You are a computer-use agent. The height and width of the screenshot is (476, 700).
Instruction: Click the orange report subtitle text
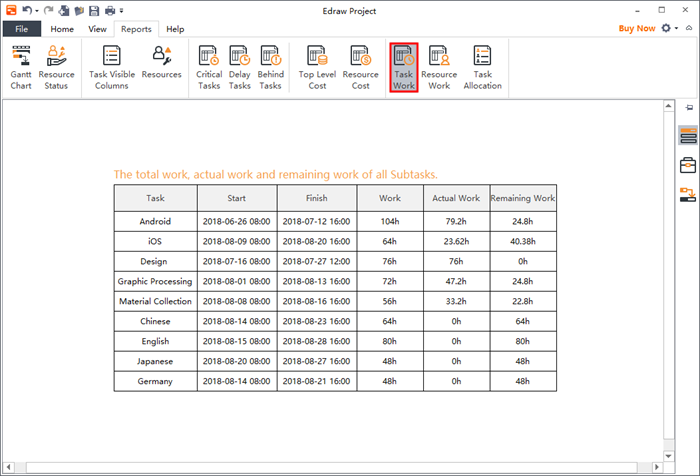275,175
